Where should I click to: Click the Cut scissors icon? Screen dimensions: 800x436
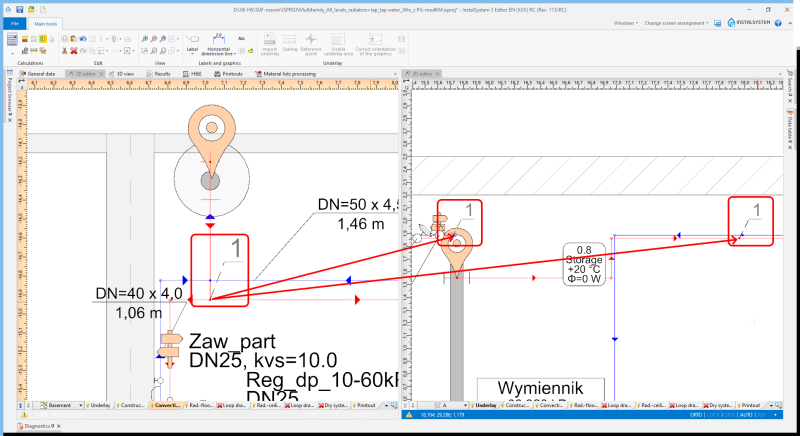pyautogui.click(x=65, y=50)
